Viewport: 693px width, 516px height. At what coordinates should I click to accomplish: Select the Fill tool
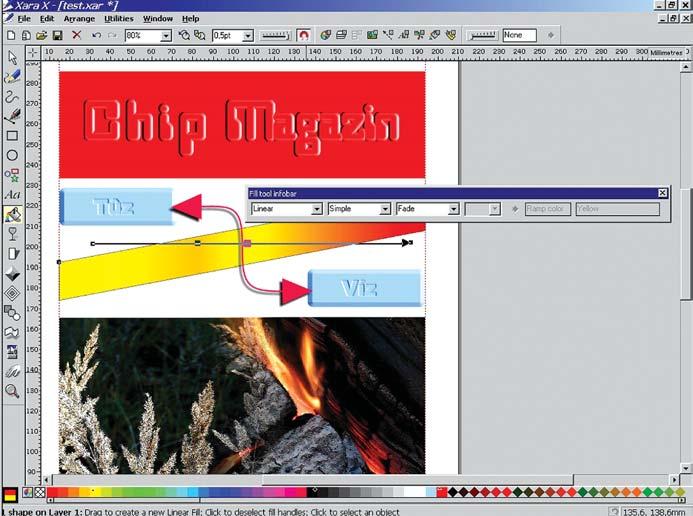point(12,215)
